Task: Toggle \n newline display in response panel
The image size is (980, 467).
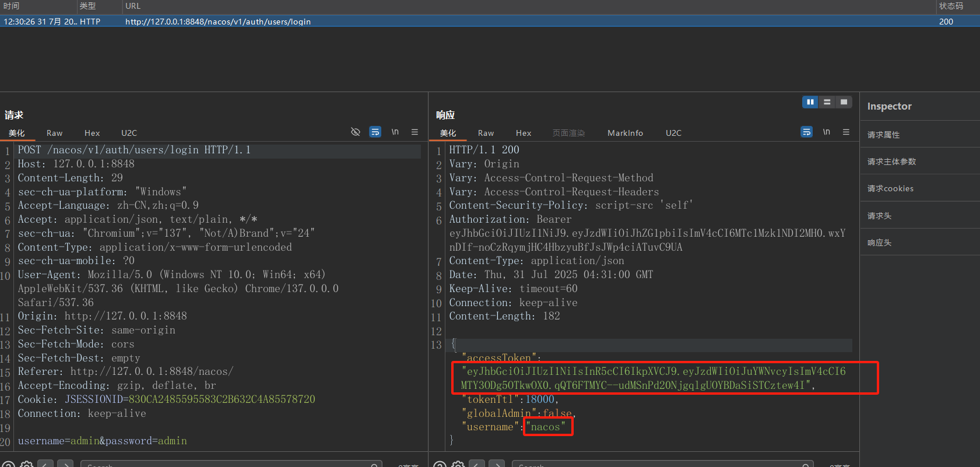Action: coord(827,132)
